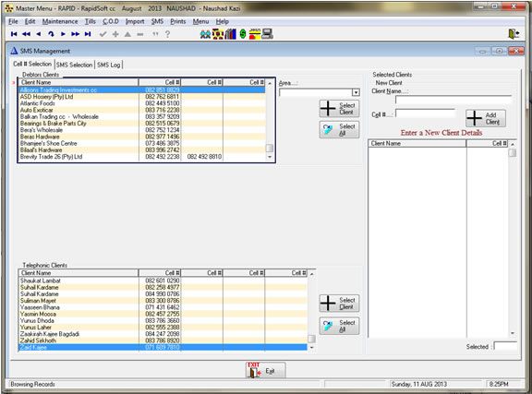
Task: Click Select Client button for Debtors Clients
Action: (339, 109)
